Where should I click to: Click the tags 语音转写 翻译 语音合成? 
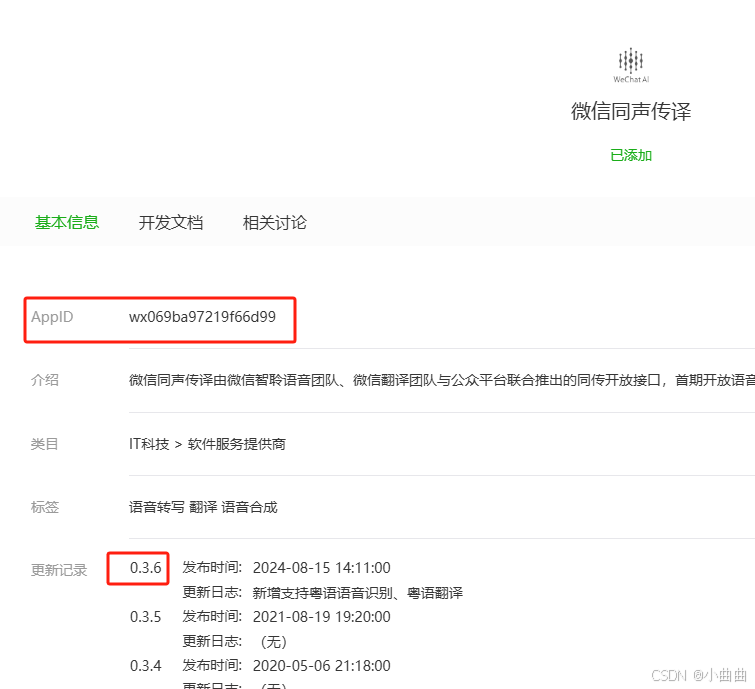pyautogui.click(x=203, y=507)
